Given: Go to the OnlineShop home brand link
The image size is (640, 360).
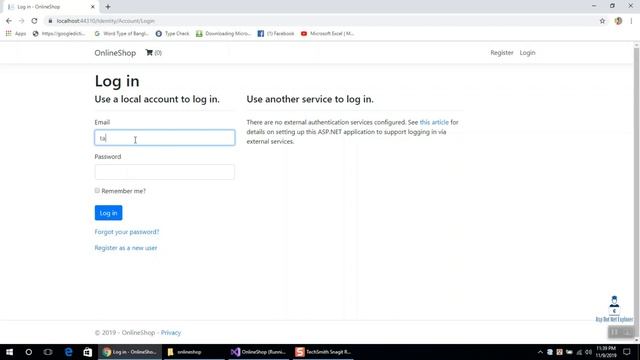Looking at the screenshot, I should [115, 53].
